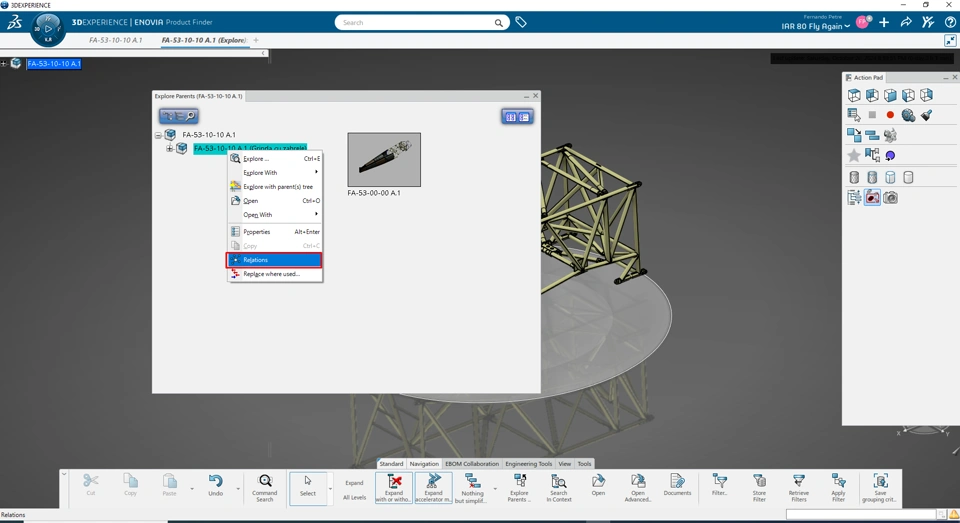
Task: Click the Open toolbar icon
Action: [x=598, y=485]
